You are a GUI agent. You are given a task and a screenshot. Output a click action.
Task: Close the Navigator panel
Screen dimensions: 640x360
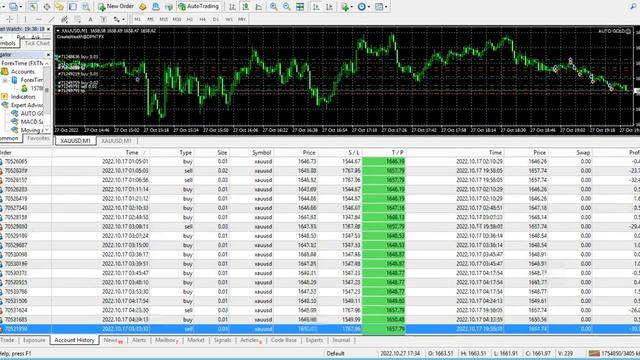49,55
